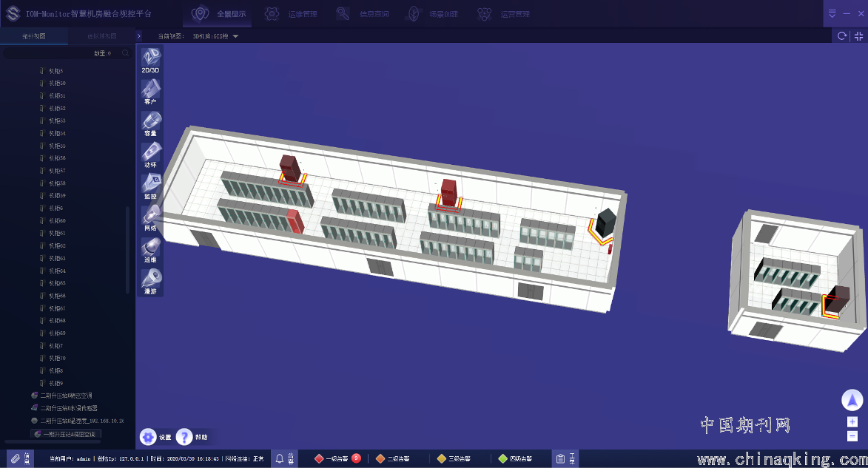This screenshot has width=868, height=468.
Task: Click the 当前用户 admin status text
Action: coord(70,458)
